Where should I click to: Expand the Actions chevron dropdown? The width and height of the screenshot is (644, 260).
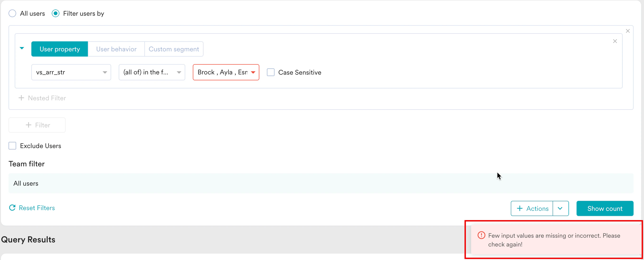click(560, 208)
